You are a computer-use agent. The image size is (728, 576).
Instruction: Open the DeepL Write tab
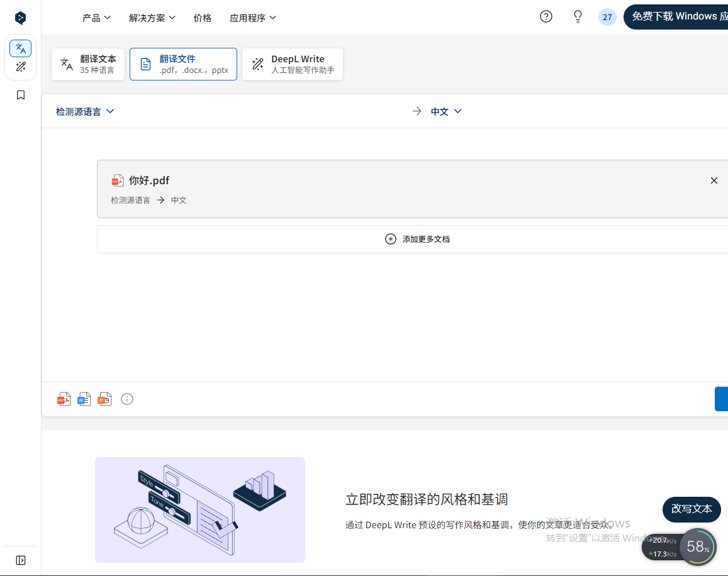tap(293, 64)
